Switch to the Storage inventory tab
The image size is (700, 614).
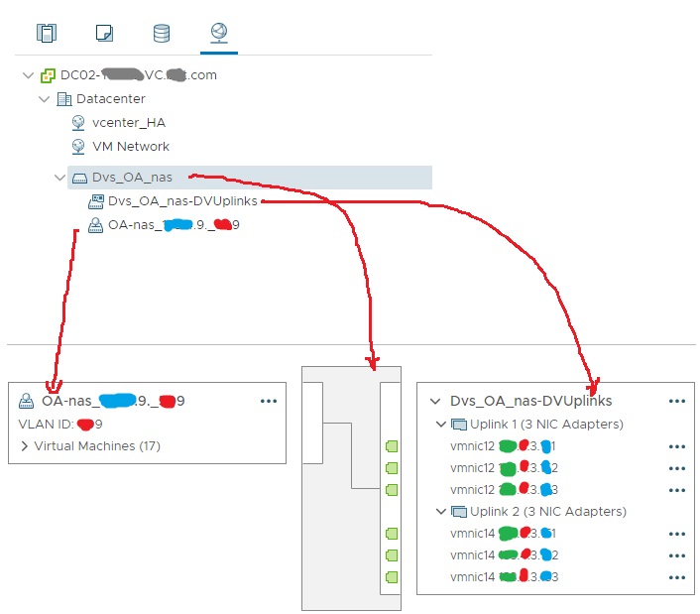click(161, 33)
